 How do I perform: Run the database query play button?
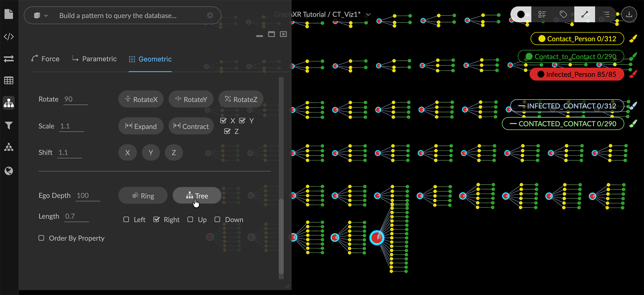(210, 15)
